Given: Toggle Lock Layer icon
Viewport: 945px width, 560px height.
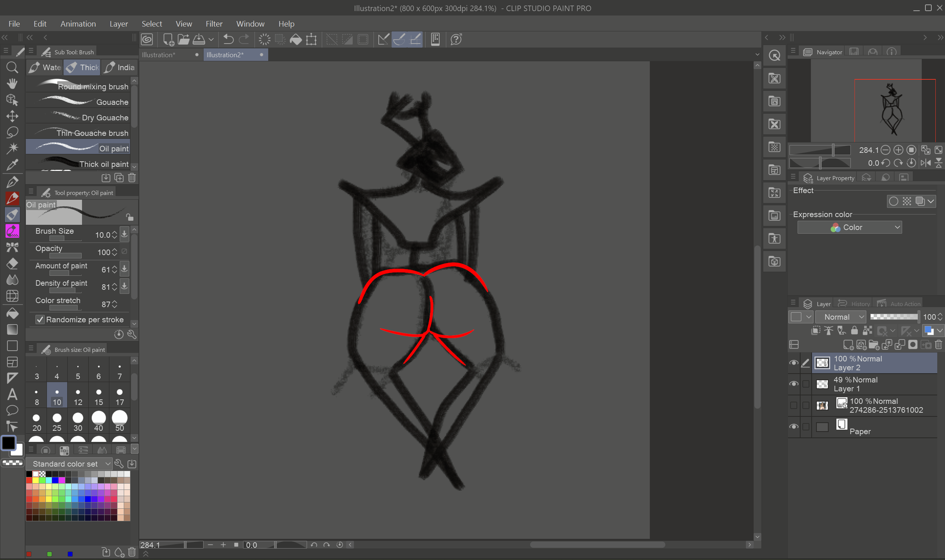Looking at the screenshot, I should (854, 331).
